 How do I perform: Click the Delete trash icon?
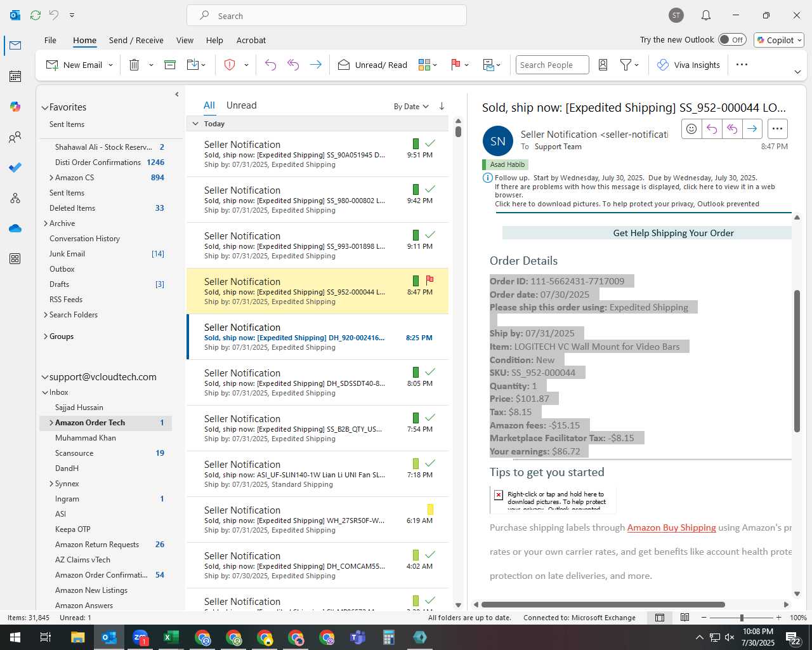[x=134, y=65]
